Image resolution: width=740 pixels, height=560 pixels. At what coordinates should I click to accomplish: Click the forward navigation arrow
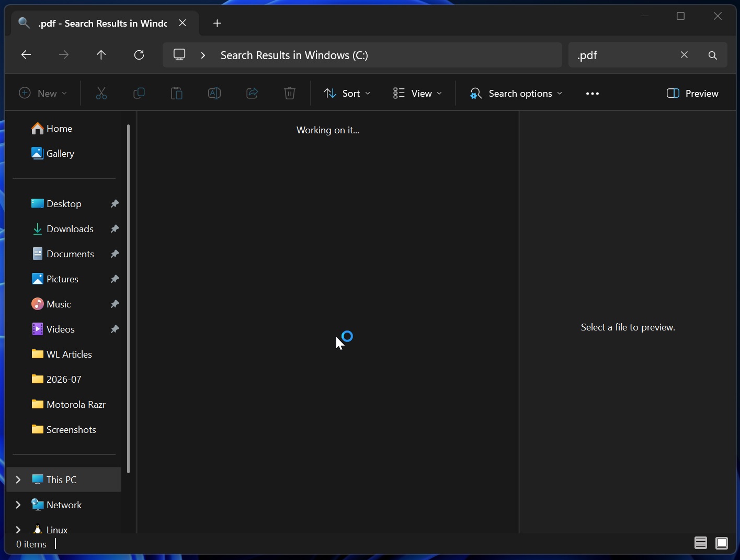point(64,55)
